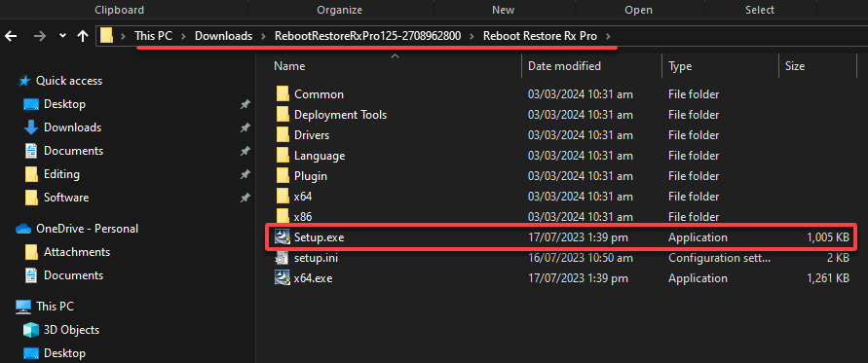Click the New ribbon group label
Viewport: 868px width, 363px height.
pyautogui.click(x=504, y=10)
